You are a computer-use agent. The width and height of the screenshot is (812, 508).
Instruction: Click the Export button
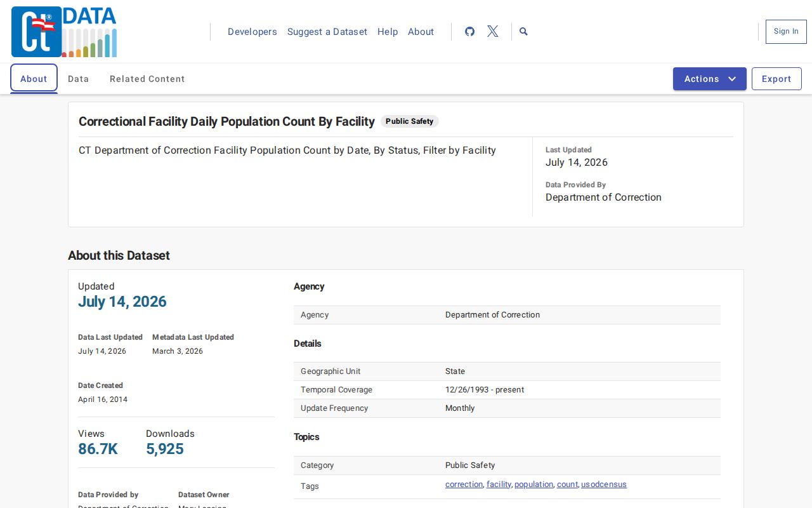(x=776, y=79)
